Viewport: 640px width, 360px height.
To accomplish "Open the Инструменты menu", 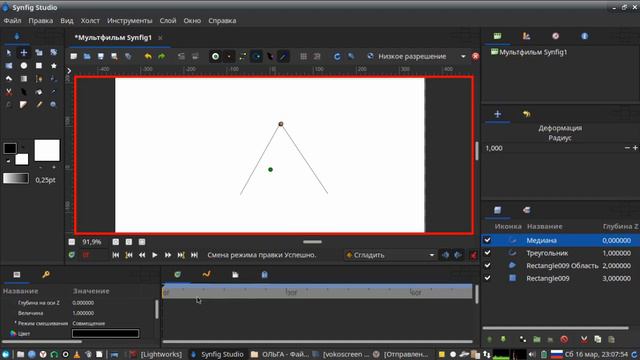I will (129, 20).
